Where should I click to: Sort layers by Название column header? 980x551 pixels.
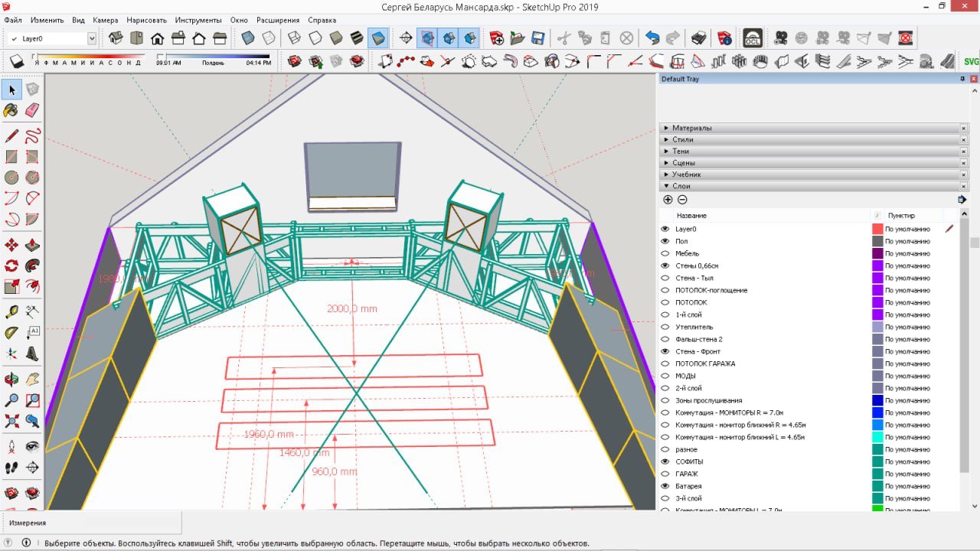[x=691, y=216]
